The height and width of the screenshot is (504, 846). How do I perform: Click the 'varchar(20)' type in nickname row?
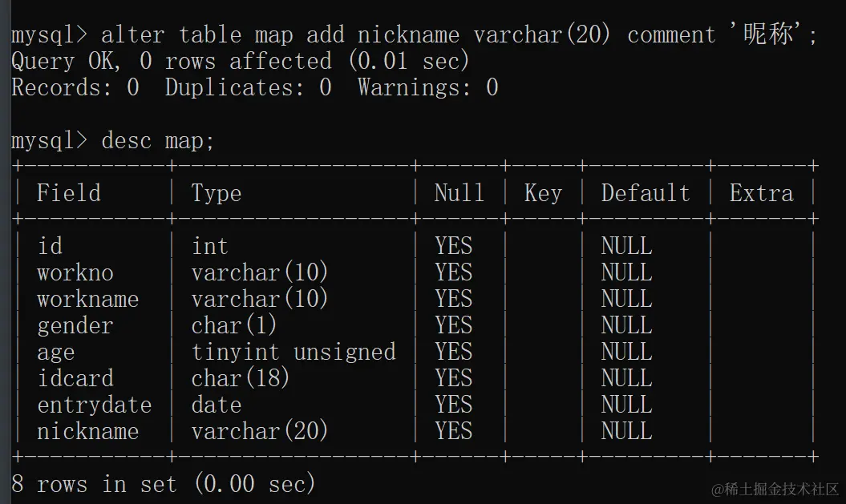click(x=260, y=431)
